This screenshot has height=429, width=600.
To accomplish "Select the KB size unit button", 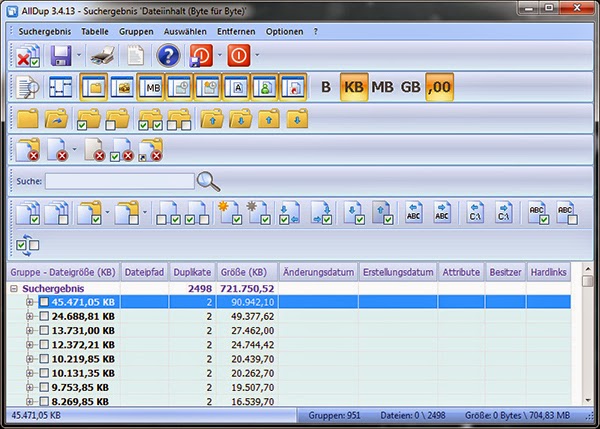I will [x=354, y=87].
